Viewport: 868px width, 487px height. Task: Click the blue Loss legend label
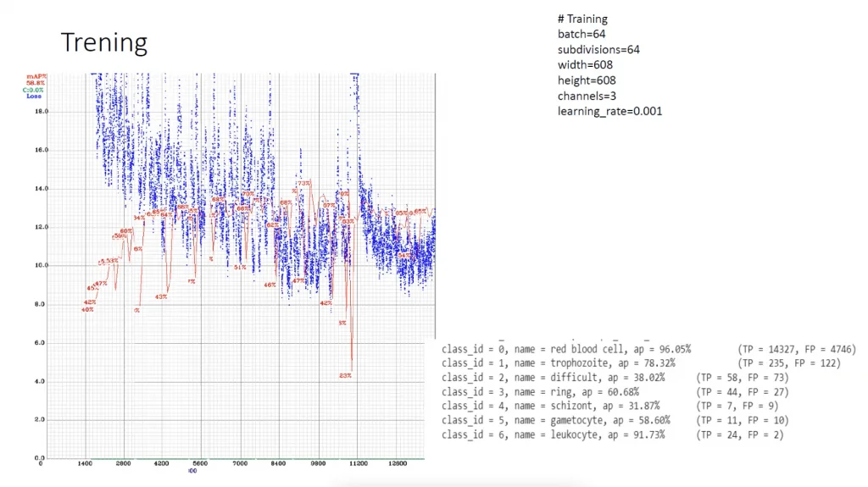coord(34,97)
